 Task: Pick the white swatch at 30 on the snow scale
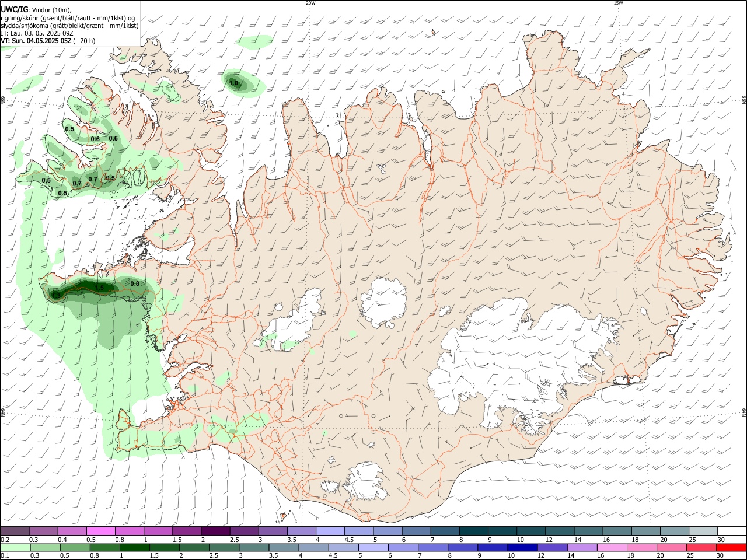(x=732, y=531)
